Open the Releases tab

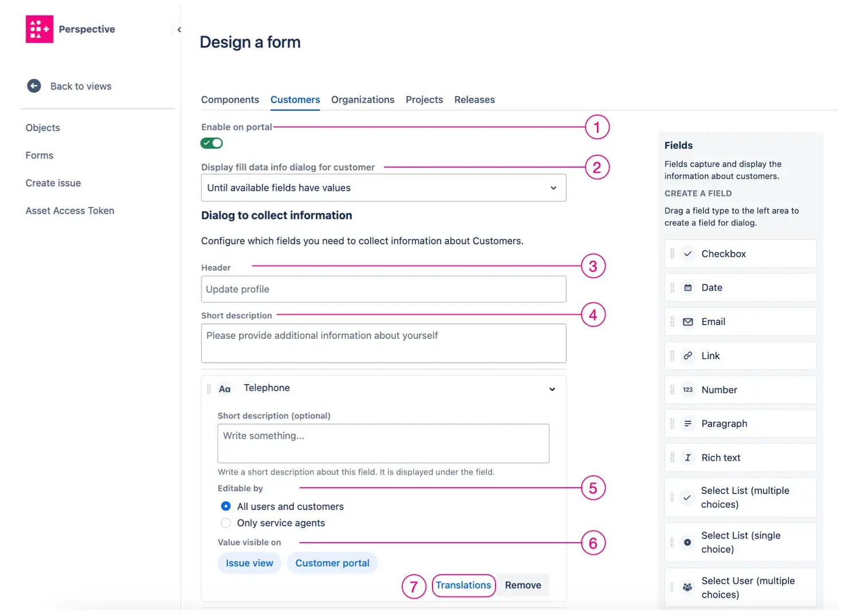click(474, 100)
